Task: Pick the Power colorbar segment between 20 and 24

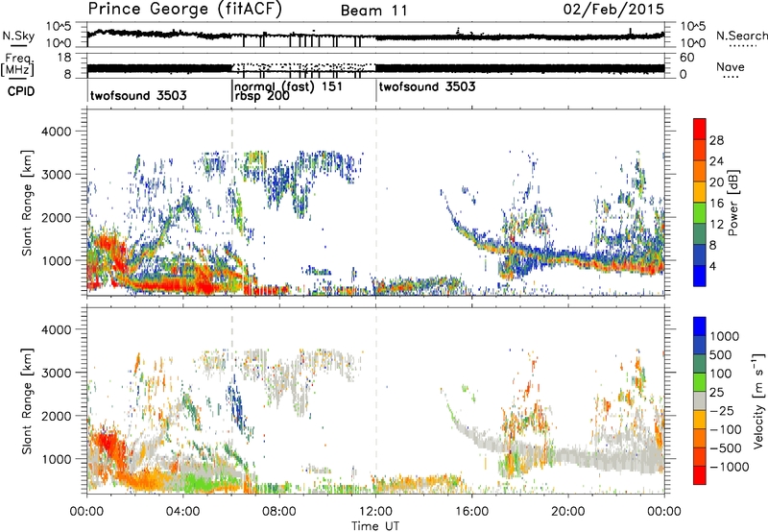Action: (700, 171)
